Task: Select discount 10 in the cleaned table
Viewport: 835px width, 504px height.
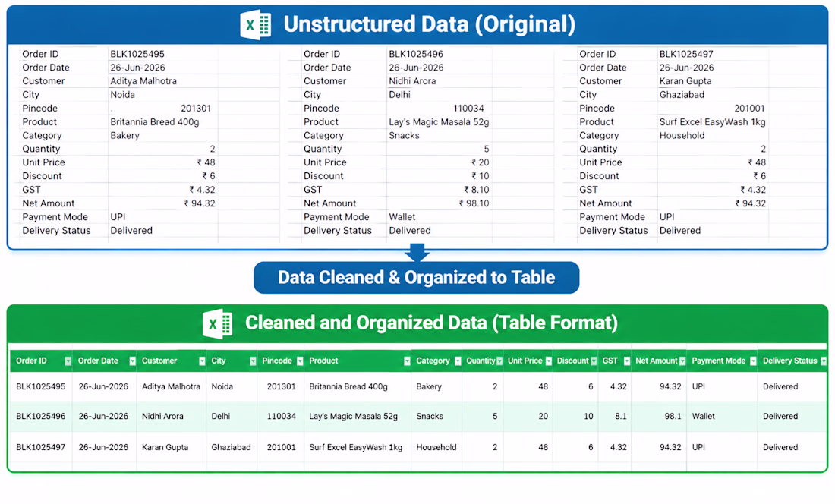Action: pos(588,417)
